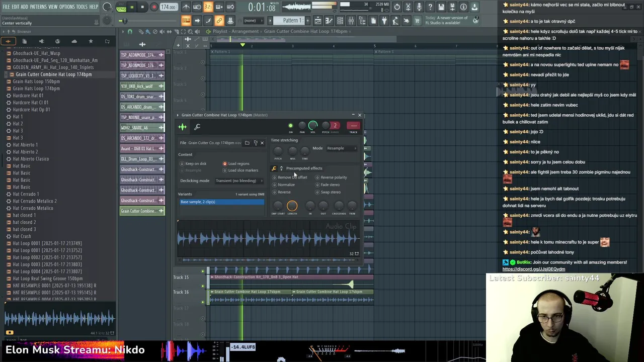Open the Piano roll view icon
This screenshot has width=644, height=362.
[x=329, y=21]
